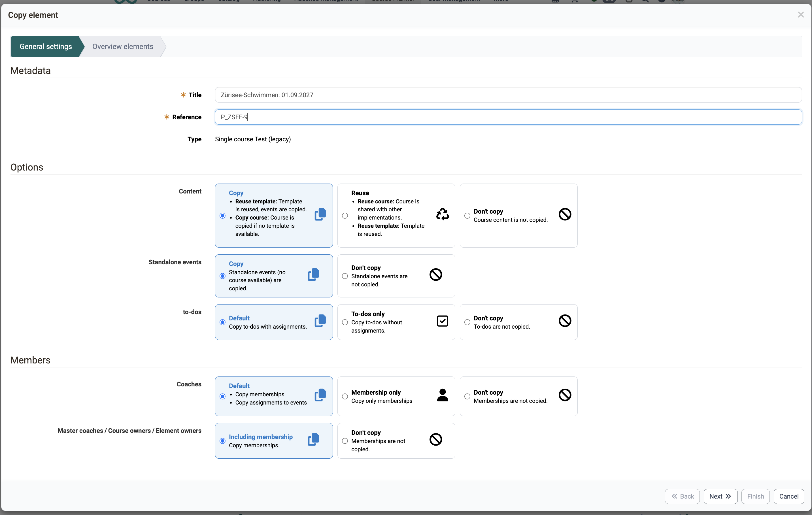Select Standalone events Don't copy radio button
This screenshot has height=515, width=812.
click(345, 276)
